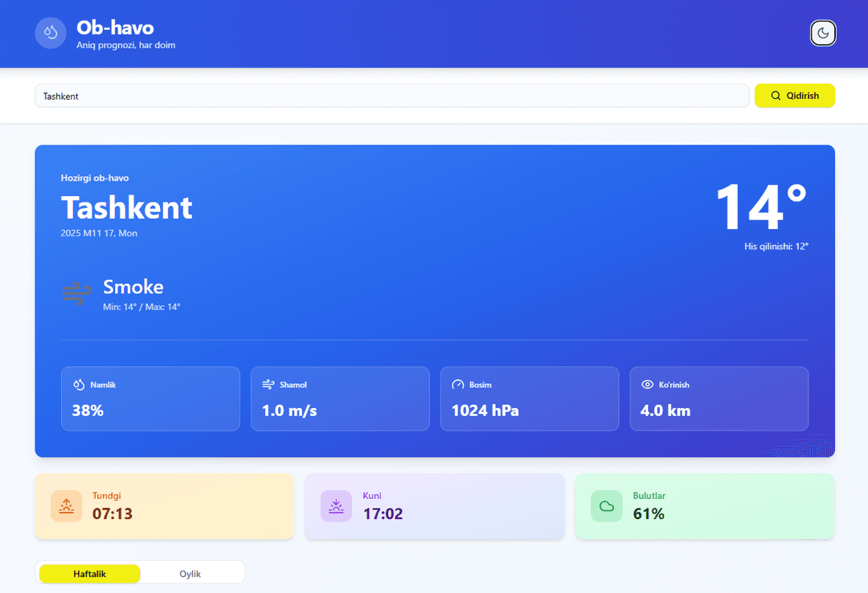Click the Kuni sunset icon
Image resolution: width=868 pixels, height=593 pixels.
point(336,505)
